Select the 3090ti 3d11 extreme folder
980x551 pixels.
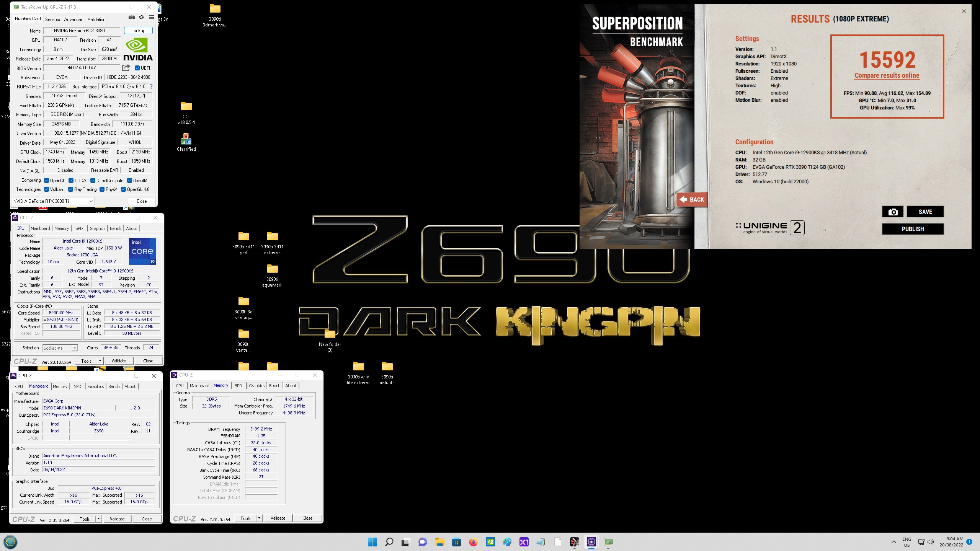pos(272,243)
